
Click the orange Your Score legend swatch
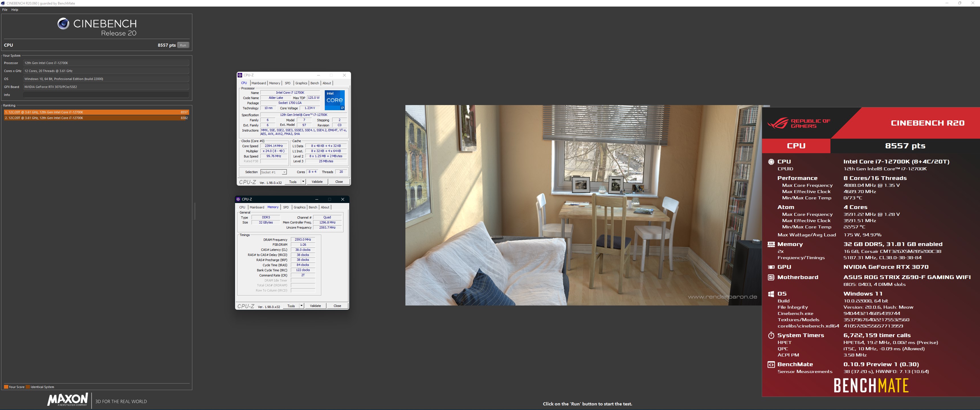[x=6, y=387]
